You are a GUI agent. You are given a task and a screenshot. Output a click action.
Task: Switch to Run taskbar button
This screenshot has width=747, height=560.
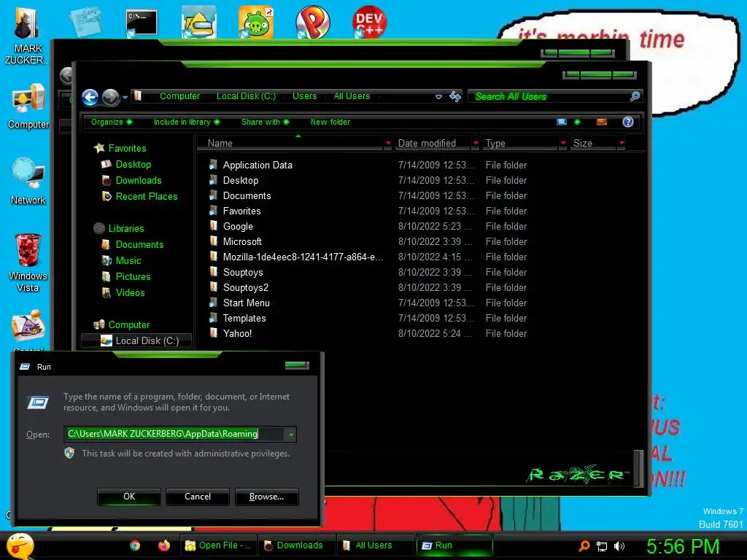click(x=454, y=545)
